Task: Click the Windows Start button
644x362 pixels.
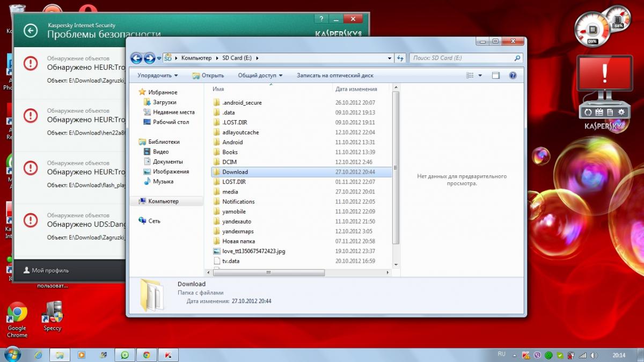Action: coord(12,354)
